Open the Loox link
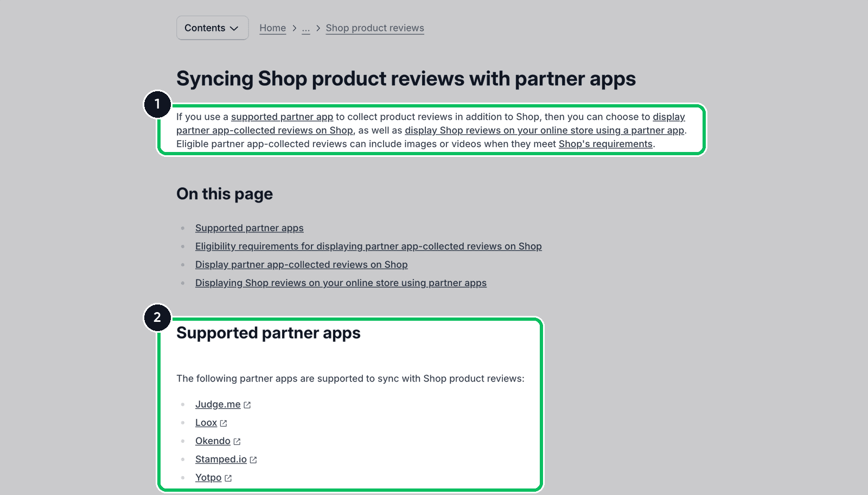 tap(206, 423)
